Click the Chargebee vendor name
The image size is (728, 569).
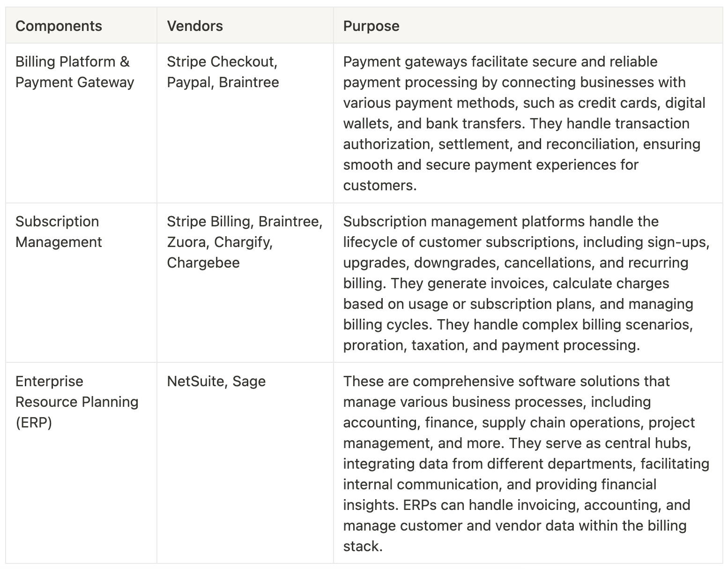[203, 263]
